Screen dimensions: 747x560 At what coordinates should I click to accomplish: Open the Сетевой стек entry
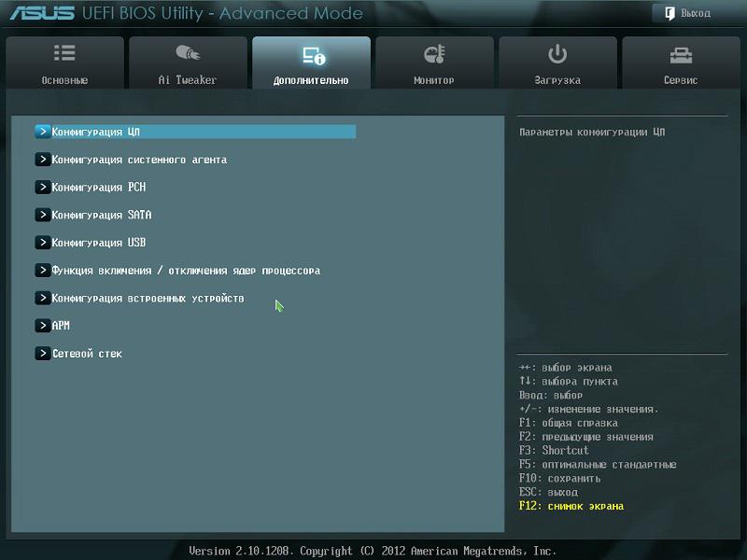(x=87, y=354)
